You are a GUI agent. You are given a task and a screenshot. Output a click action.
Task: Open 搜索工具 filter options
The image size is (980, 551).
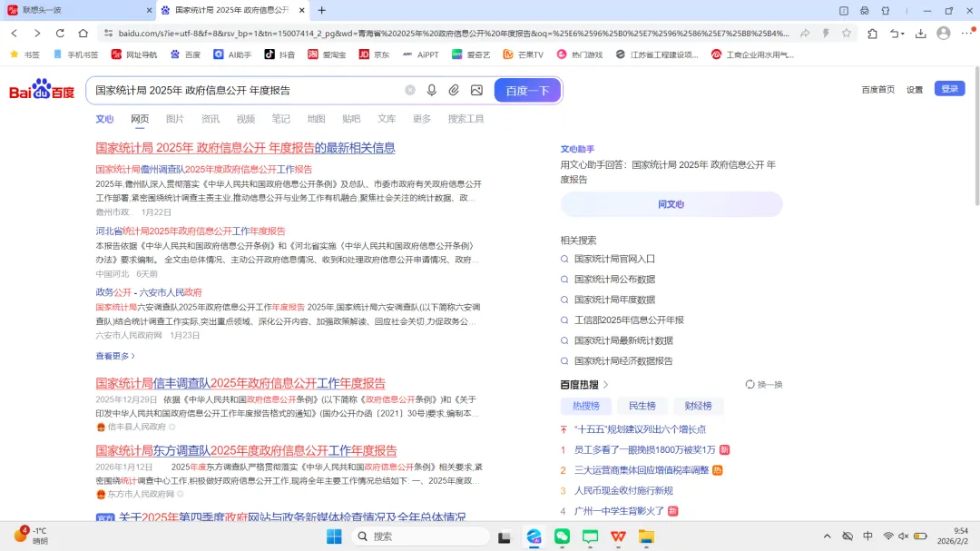point(465,119)
